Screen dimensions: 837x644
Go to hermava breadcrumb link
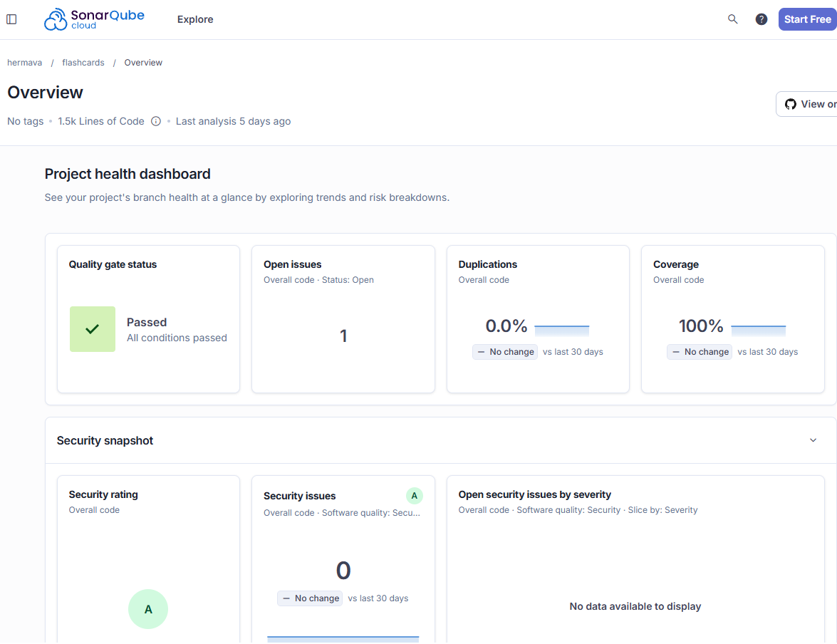[24, 63]
